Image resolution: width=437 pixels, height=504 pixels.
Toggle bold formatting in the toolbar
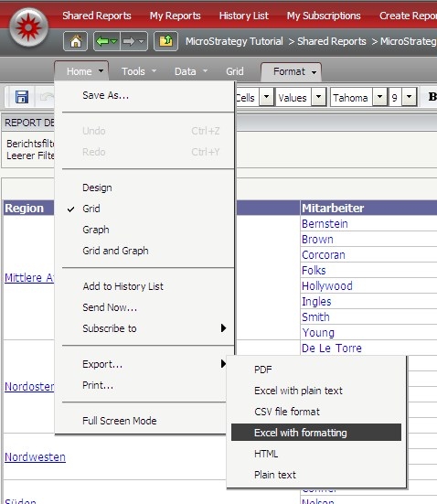[x=432, y=96]
